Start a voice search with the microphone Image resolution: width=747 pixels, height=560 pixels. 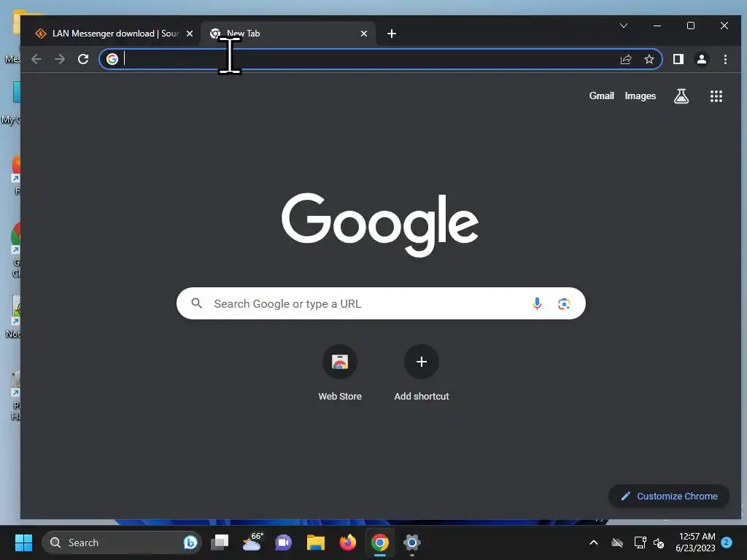pos(537,303)
